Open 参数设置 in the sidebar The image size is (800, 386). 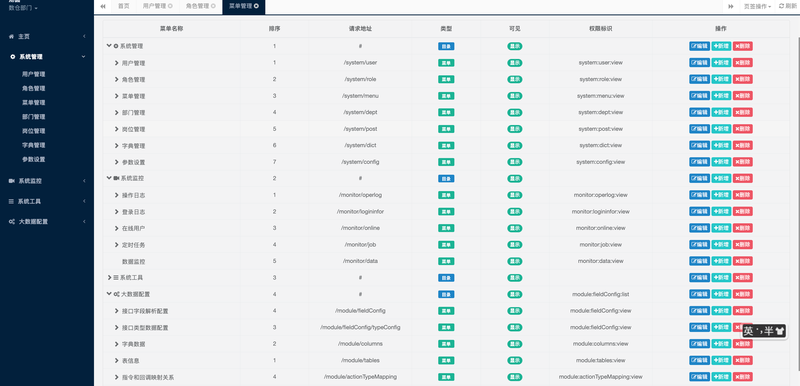[34, 160]
